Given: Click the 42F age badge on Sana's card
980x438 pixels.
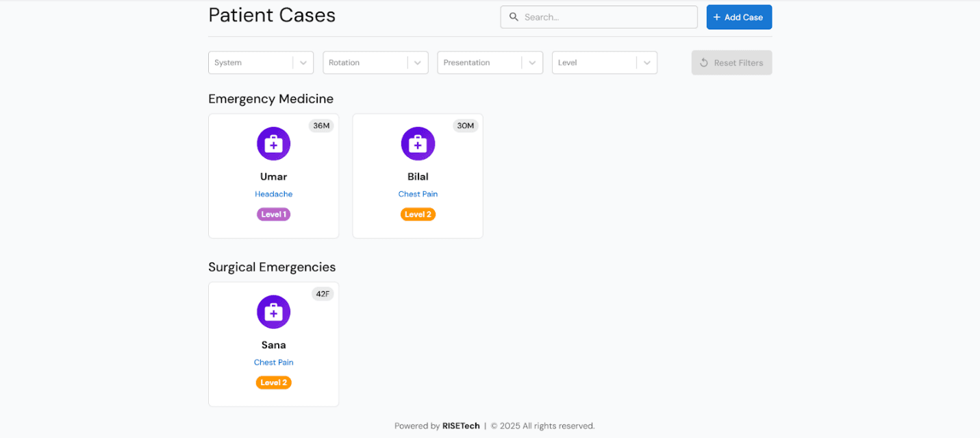Looking at the screenshot, I should (322, 293).
